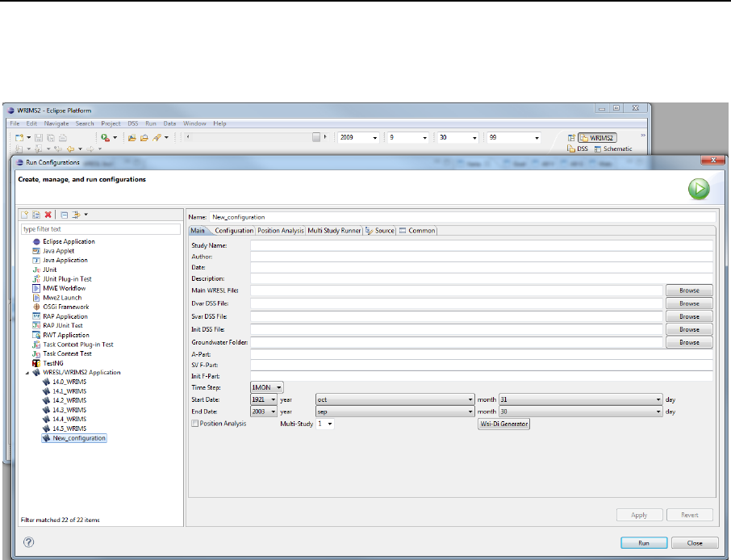Click the help question mark icon
This screenshot has height=560, width=731.
click(x=28, y=543)
